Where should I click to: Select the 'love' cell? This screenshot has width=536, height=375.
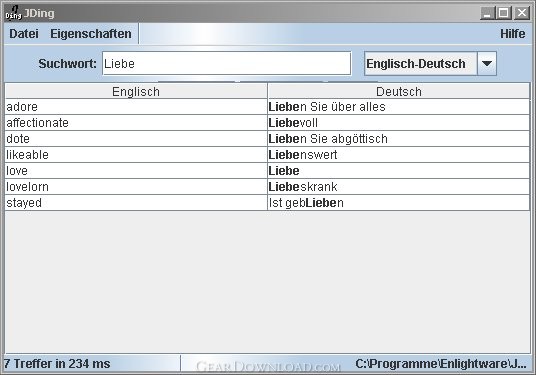pyautogui.click(x=136, y=171)
